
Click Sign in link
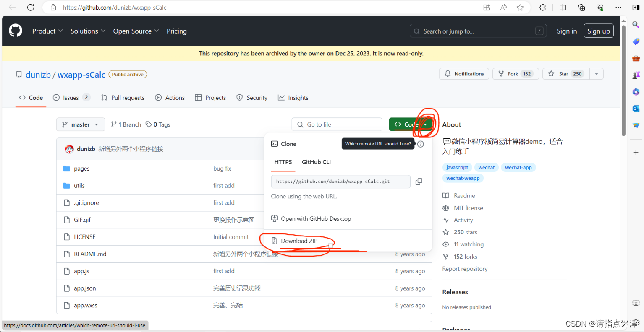pyautogui.click(x=567, y=31)
